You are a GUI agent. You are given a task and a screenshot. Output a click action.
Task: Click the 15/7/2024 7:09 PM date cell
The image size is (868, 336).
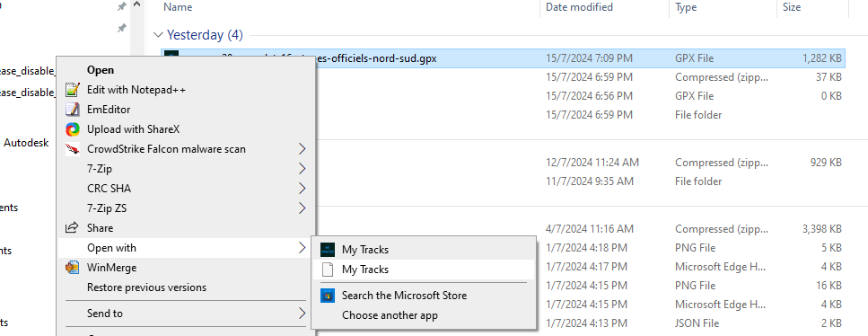pyautogui.click(x=589, y=58)
